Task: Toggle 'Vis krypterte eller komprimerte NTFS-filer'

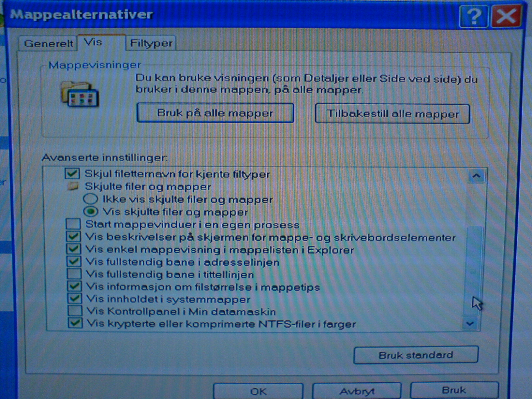Action: click(x=75, y=323)
